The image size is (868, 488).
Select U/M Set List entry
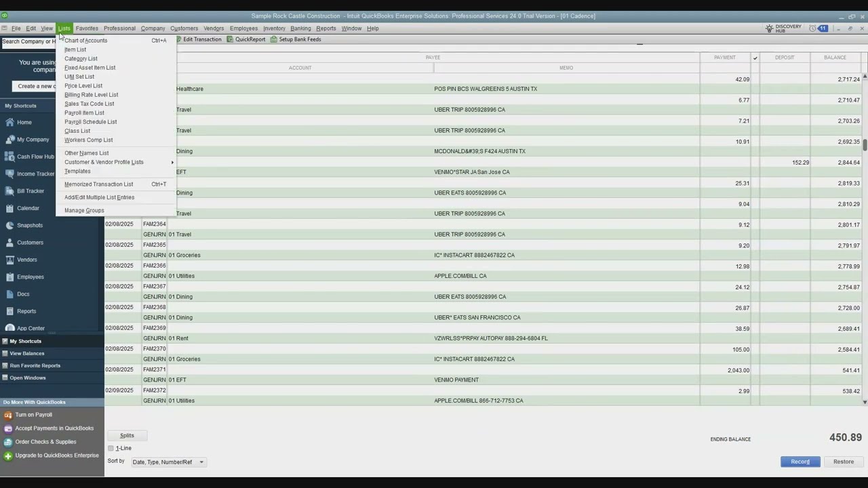pos(116,77)
